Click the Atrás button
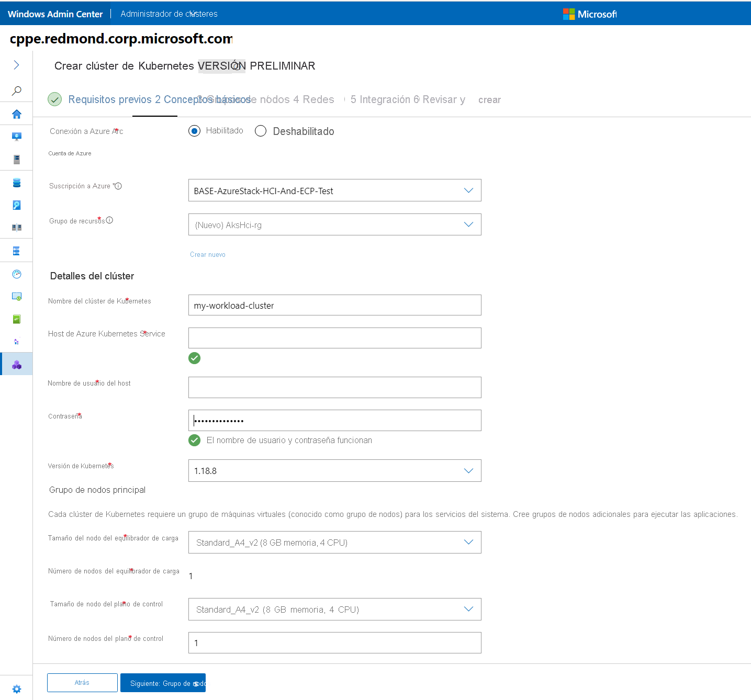This screenshot has width=751, height=700. coord(82,683)
